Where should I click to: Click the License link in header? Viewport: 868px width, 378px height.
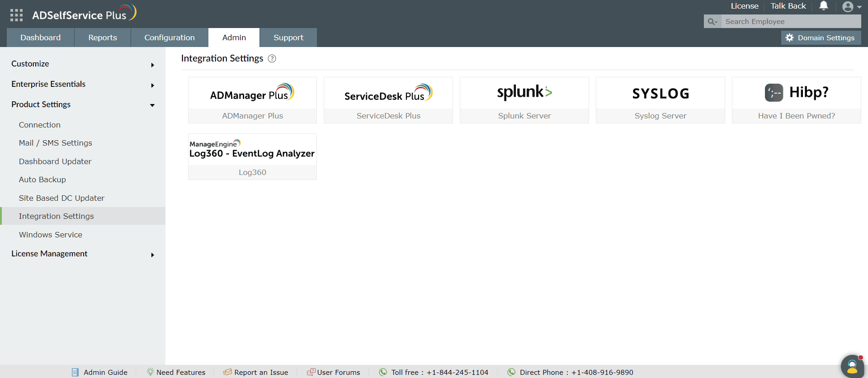pos(745,6)
